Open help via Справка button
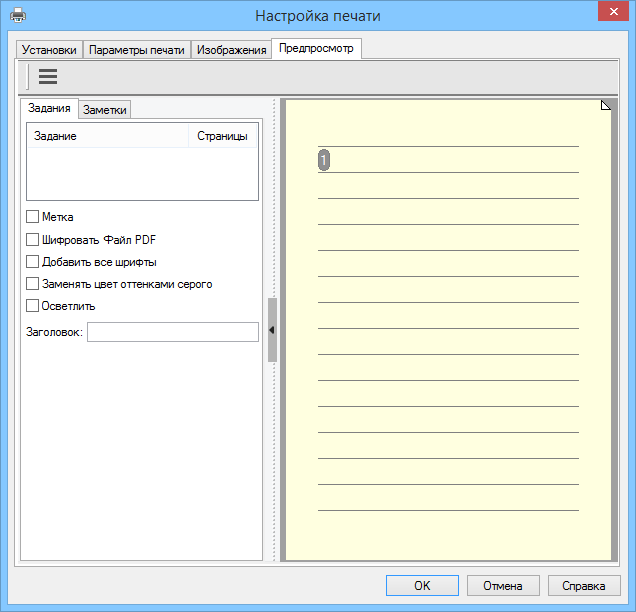Image resolution: width=636 pixels, height=612 pixels. click(584, 585)
